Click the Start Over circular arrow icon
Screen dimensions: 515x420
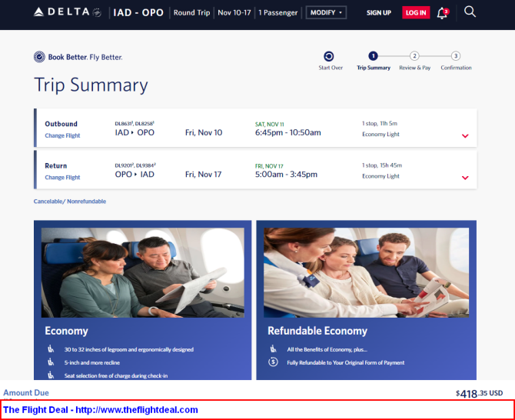[329, 56]
